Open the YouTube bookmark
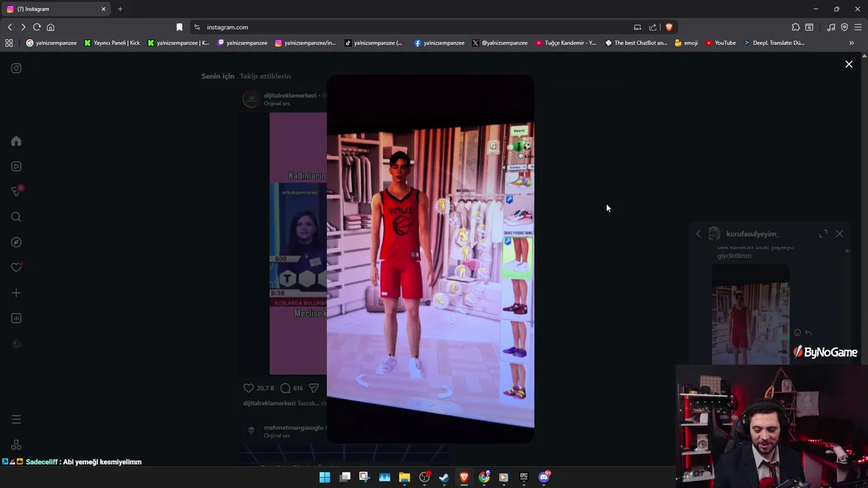 tap(720, 43)
